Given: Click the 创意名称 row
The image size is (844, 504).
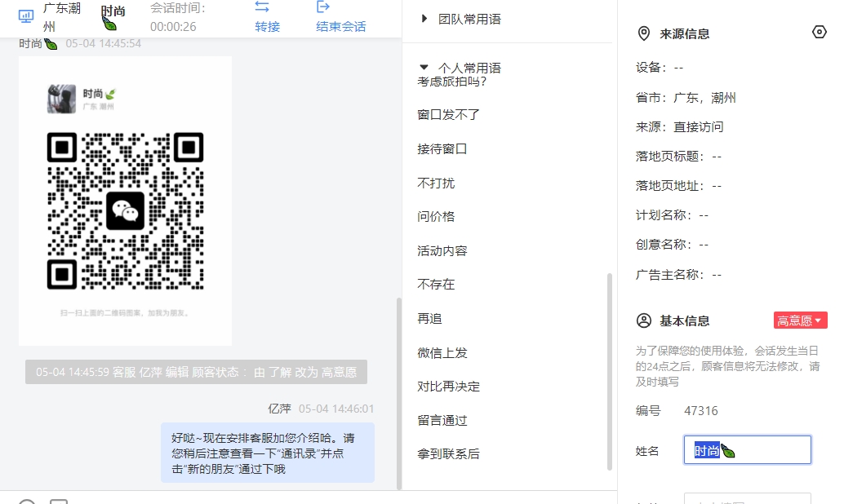Looking at the screenshot, I should [x=672, y=245].
